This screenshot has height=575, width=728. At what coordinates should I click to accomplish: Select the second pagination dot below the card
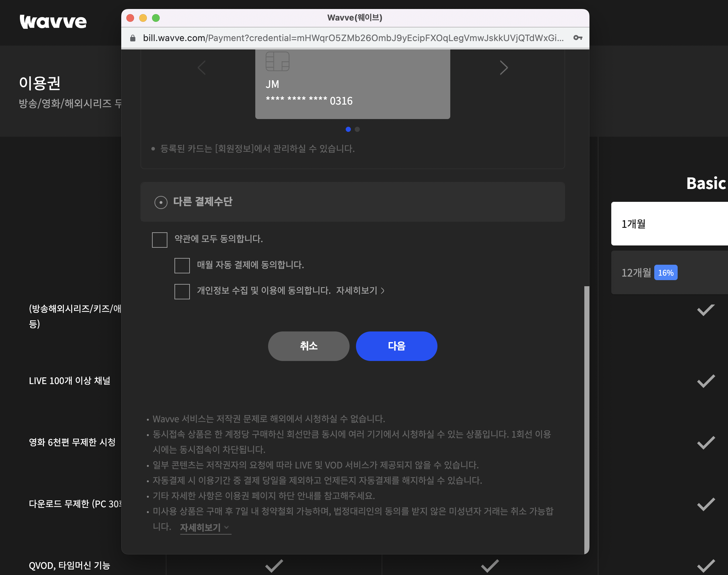click(x=357, y=129)
